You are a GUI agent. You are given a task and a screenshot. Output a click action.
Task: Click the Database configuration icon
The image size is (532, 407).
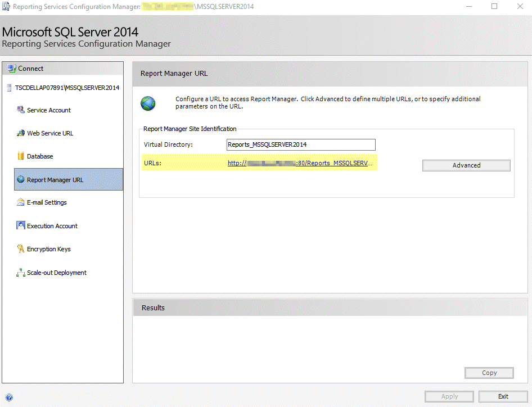(21, 156)
